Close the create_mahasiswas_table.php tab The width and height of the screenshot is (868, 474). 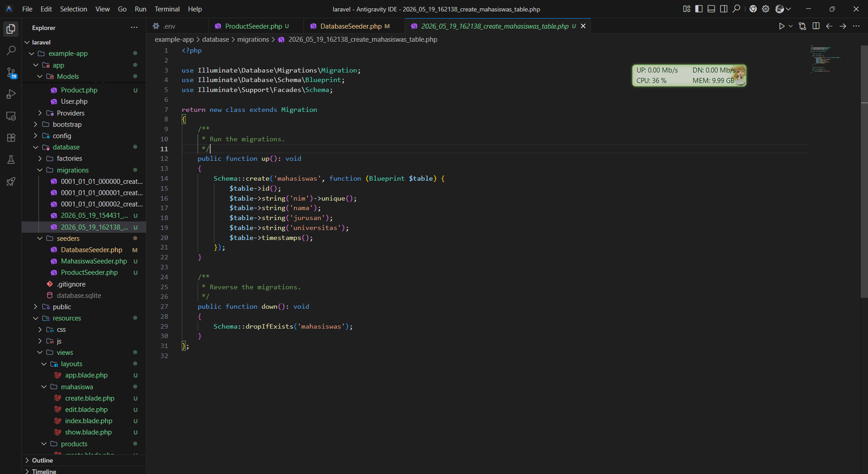[583, 26]
